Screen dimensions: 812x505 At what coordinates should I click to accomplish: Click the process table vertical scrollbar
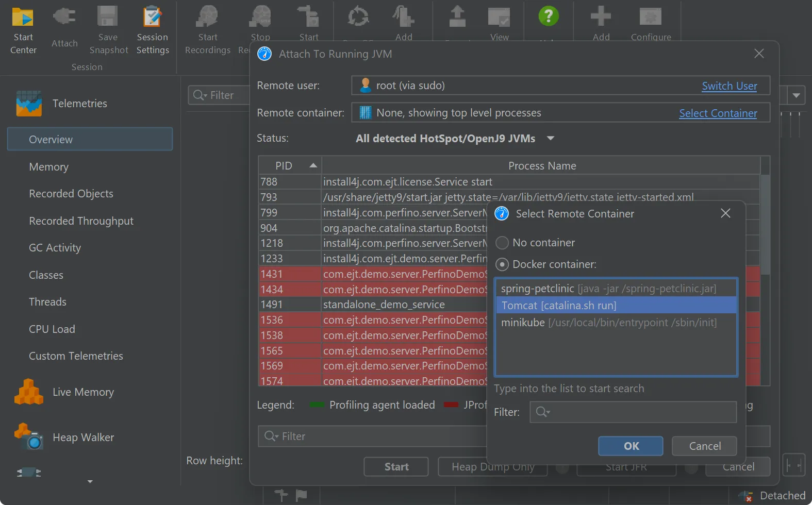click(x=765, y=224)
